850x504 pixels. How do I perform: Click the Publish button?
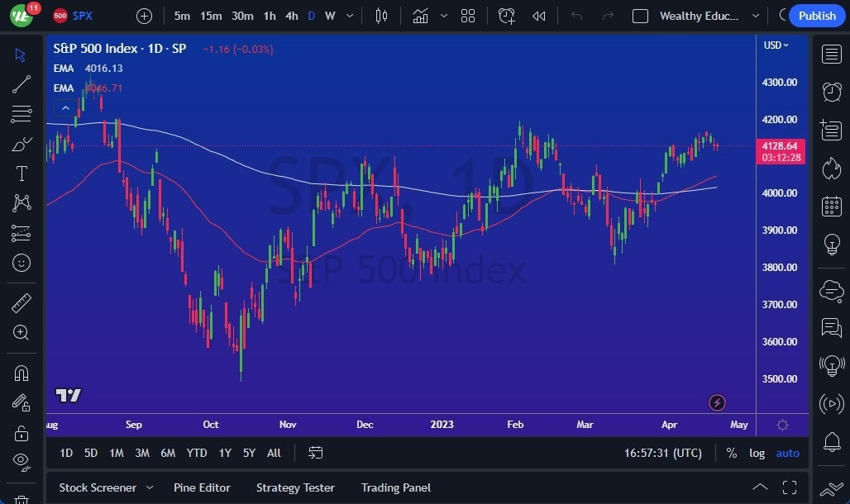click(816, 16)
